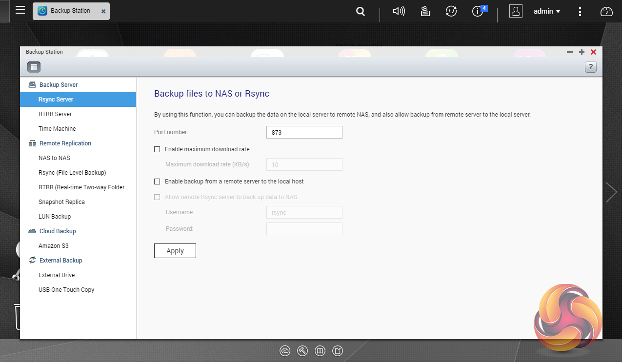The height and width of the screenshot is (364, 622).
Task: Toggle the sidebar panel icon
Action: pos(34,67)
